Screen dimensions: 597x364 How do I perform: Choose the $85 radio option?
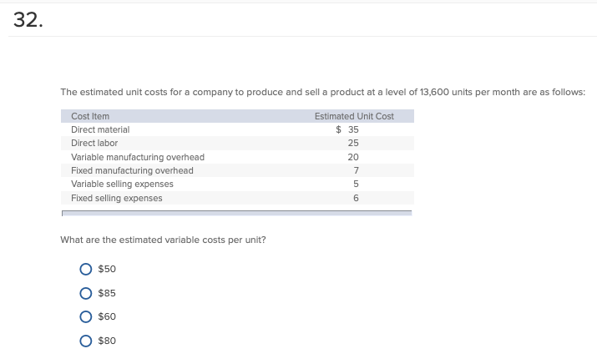pos(86,293)
